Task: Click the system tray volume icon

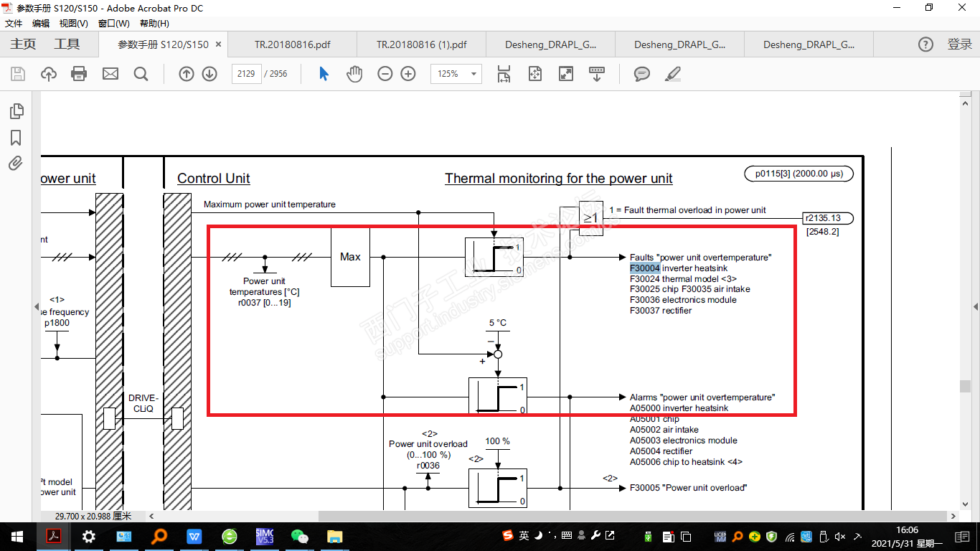Action: click(x=840, y=536)
